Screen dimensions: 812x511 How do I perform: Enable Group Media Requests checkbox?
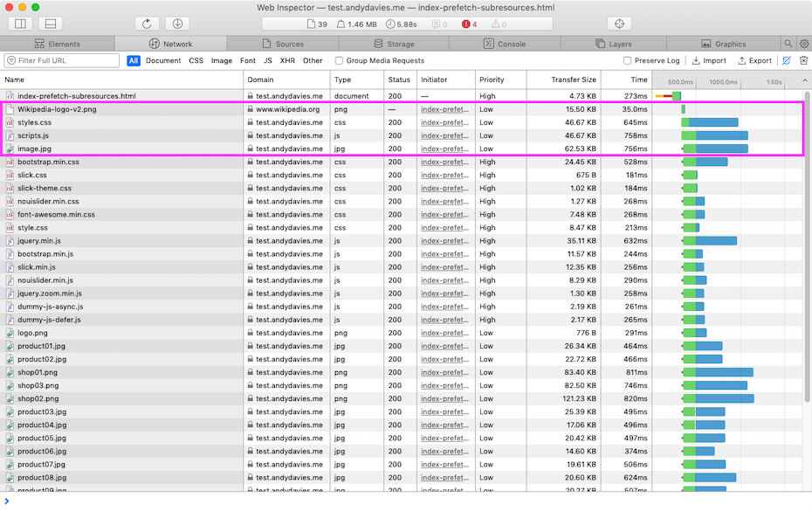click(339, 60)
